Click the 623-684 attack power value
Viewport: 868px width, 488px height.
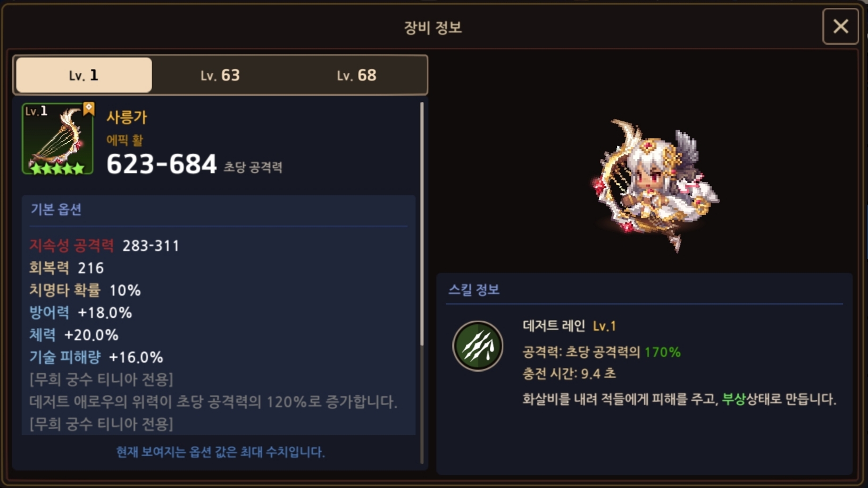click(x=162, y=164)
